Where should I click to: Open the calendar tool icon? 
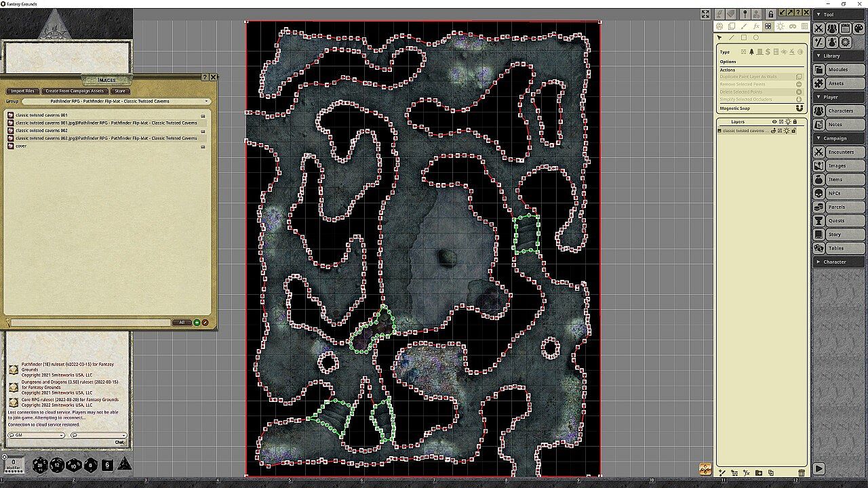click(x=845, y=28)
